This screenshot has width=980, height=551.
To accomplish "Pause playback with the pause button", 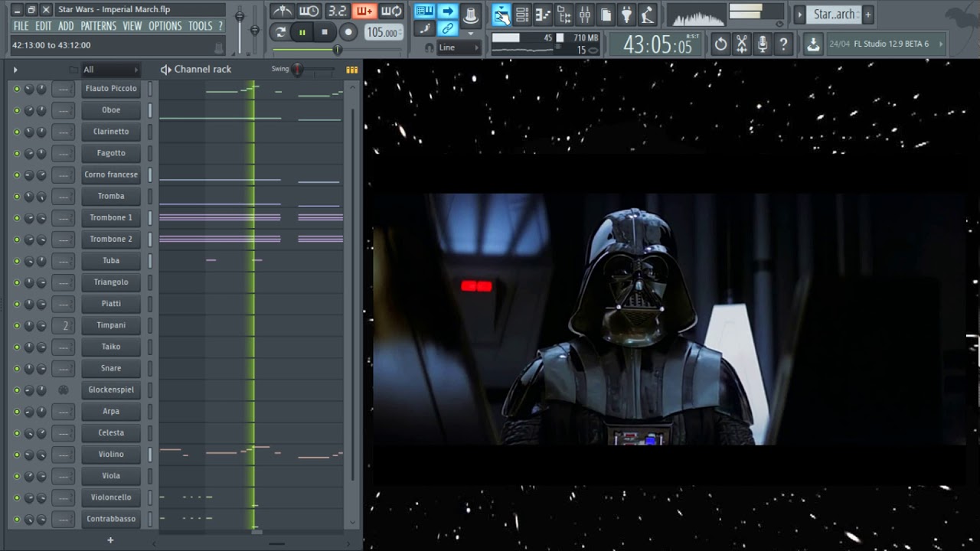I will point(302,32).
